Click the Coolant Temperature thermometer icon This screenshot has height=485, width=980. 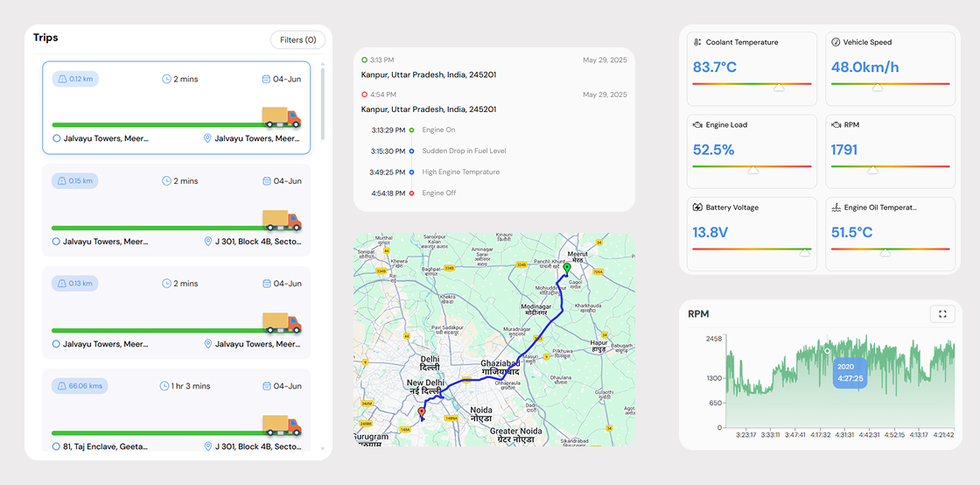click(x=697, y=42)
